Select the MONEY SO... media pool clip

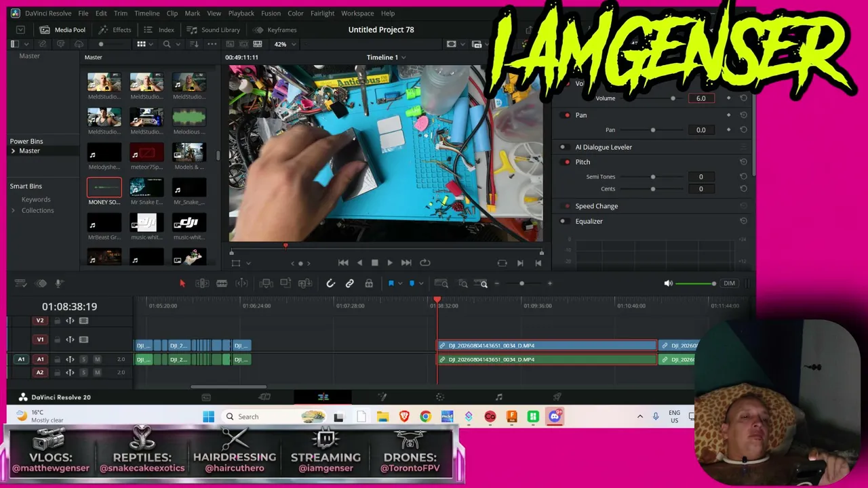click(x=104, y=192)
